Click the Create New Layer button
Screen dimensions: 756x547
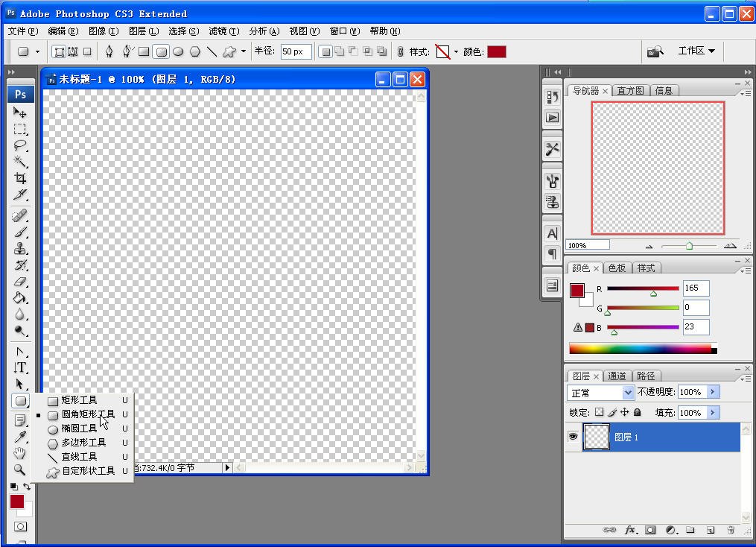pos(711,530)
